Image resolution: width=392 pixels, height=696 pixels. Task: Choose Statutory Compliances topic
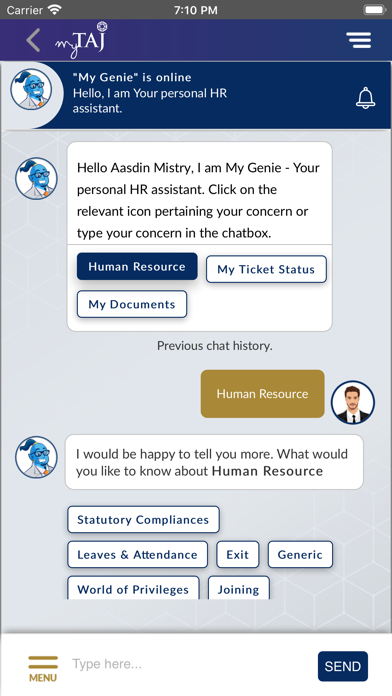143,519
